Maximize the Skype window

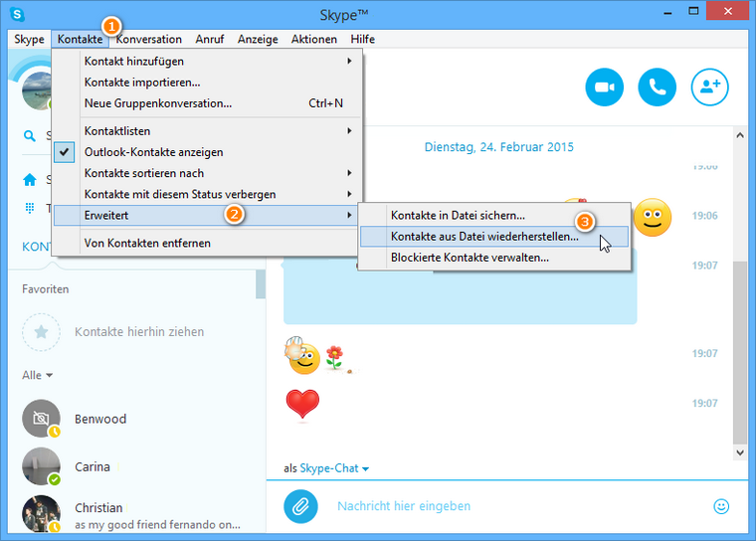pyautogui.click(x=693, y=12)
